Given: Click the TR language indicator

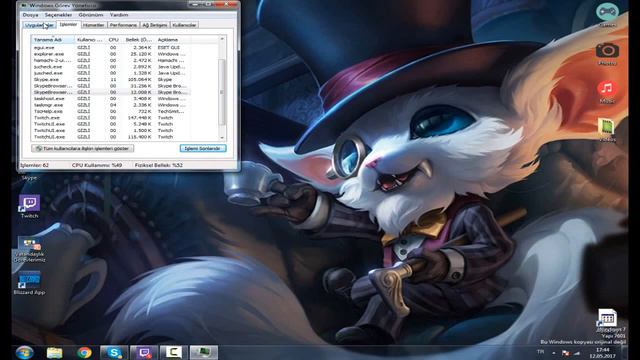Looking at the screenshot, I should click(x=540, y=352).
